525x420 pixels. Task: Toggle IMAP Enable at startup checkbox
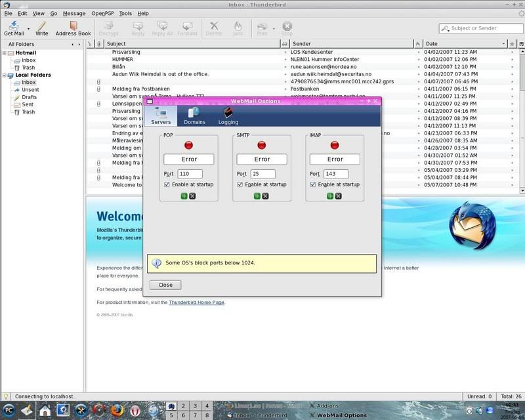pos(313,184)
